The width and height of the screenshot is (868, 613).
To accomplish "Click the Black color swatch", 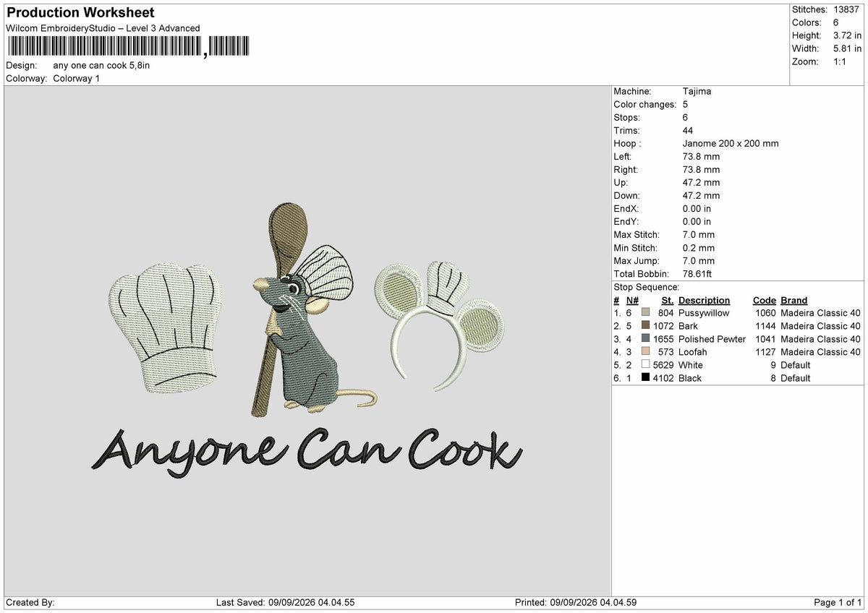I will [645, 378].
